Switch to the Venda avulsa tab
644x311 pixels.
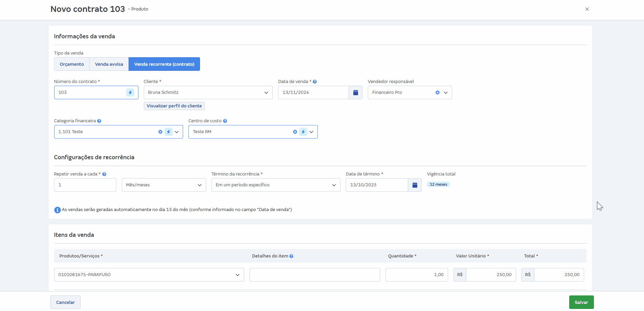109,64
